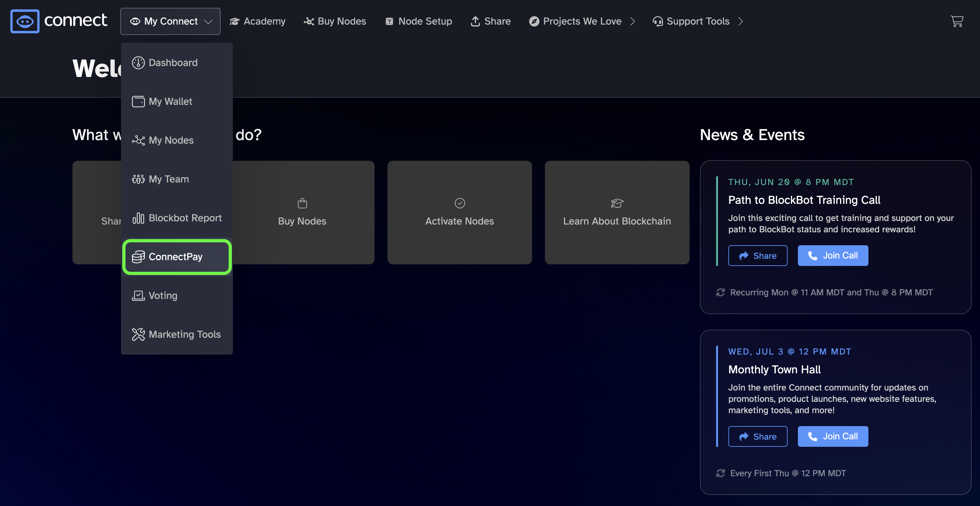This screenshot has height=506, width=980.
Task: Click the Share upload icon in navbar
Action: coord(475,21)
